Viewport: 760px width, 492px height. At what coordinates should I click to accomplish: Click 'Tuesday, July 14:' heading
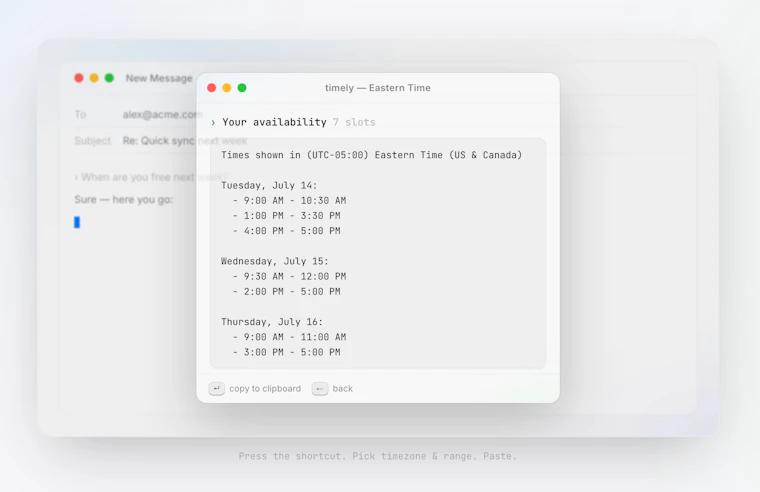click(269, 186)
